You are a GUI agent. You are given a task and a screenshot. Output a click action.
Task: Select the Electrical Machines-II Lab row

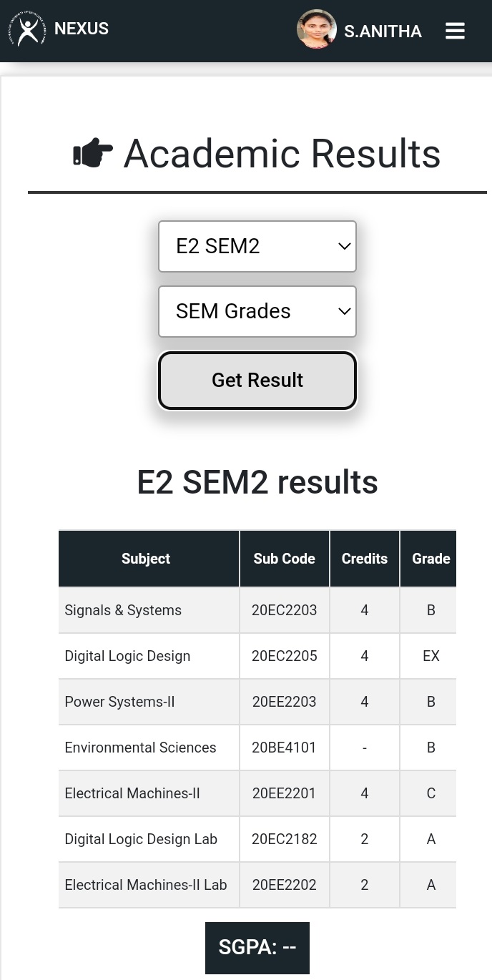click(x=257, y=885)
